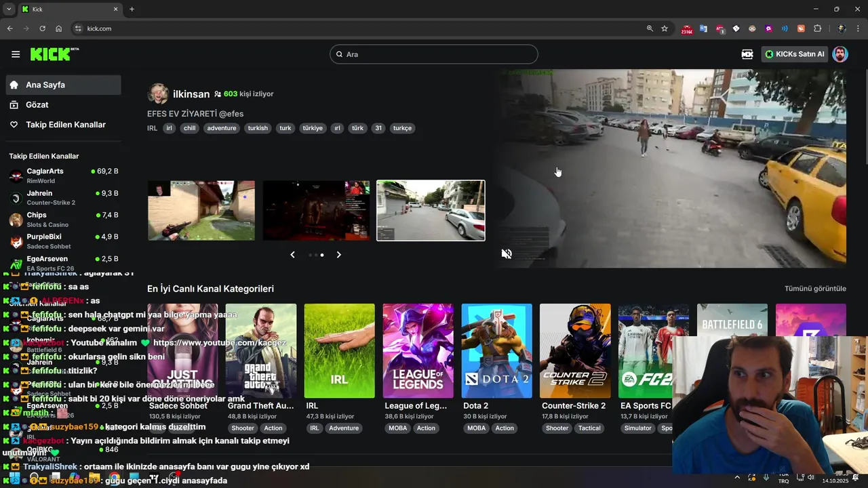Open CaglarArts followed channel
The height and width of the screenshot is (488, 868).
(x=64, y=176)
